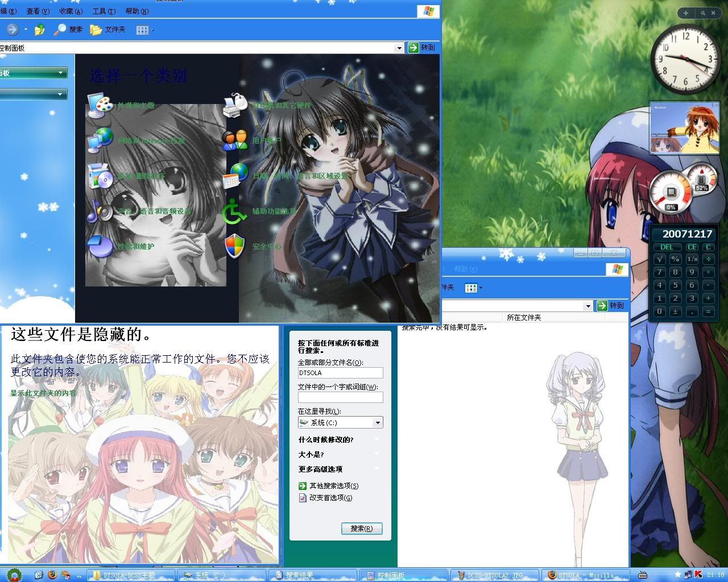This screenshot has width=728, height=582.
Task: Click calculator 1/x reciprocal key
Action: point(692,259)
